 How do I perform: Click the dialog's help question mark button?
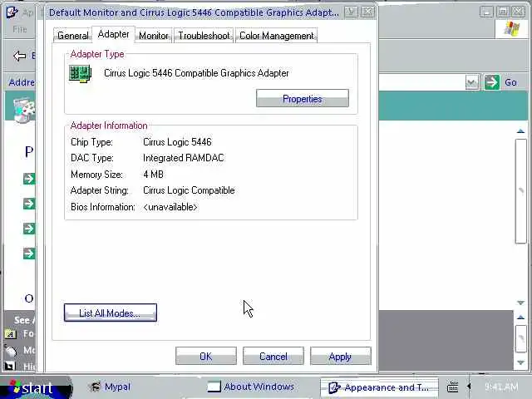click(x=351, y=12)
